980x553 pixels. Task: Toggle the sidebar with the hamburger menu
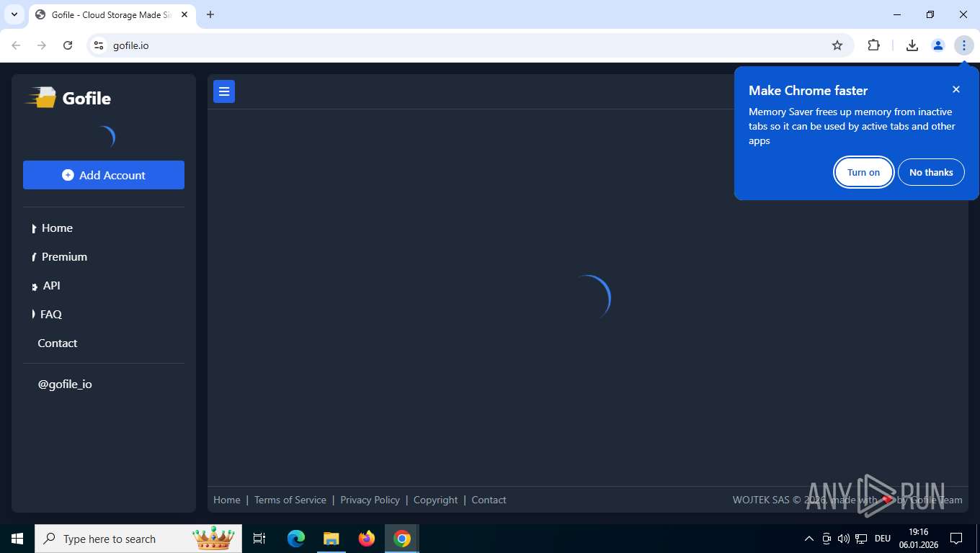[224, 91]
